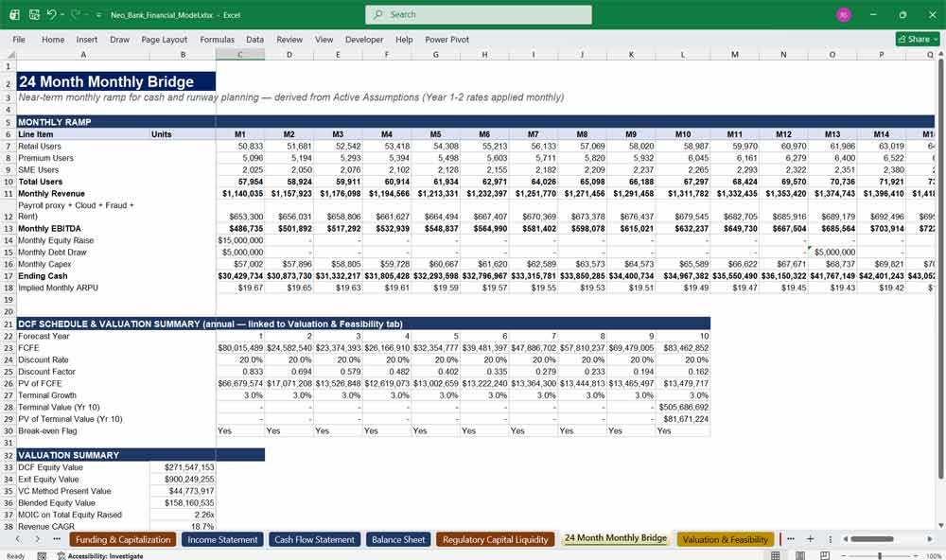
Task: Open the Page Layout ribbon tab
Action: [164, 39]
